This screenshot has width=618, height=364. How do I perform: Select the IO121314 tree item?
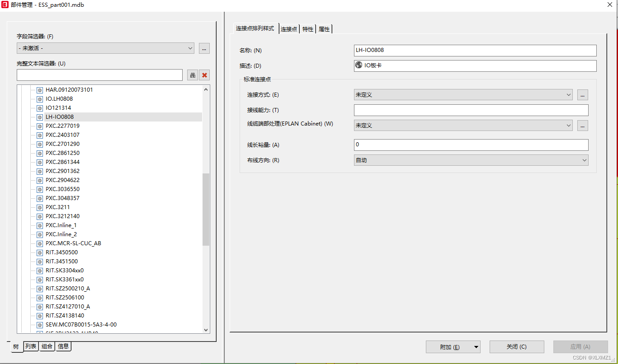(x=58, y=108)
